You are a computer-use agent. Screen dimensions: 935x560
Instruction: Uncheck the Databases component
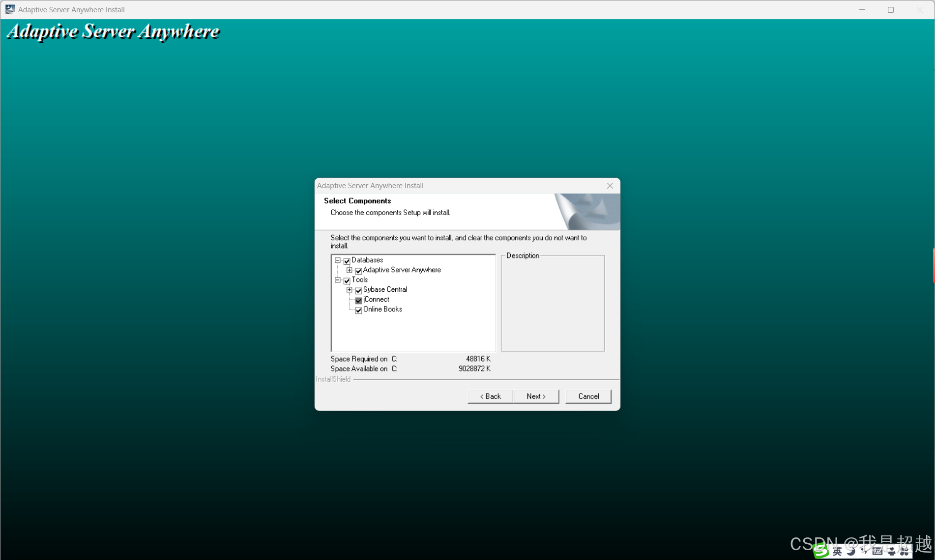[x=347, y=261]
